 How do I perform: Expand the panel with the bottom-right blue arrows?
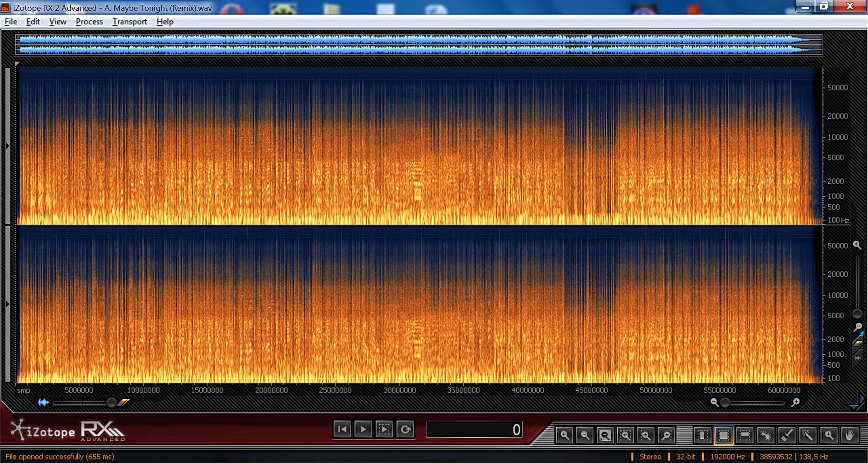(x=856, y=402)
